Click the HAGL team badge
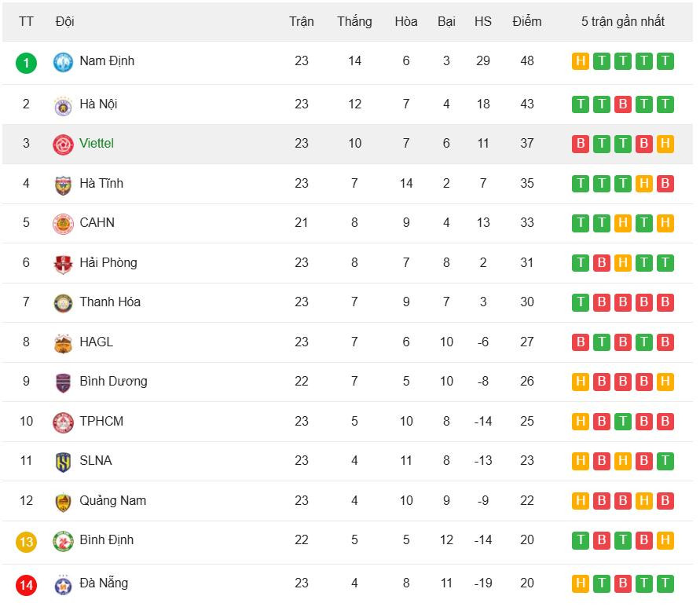The image size is (700, 607). coord(63,343)
